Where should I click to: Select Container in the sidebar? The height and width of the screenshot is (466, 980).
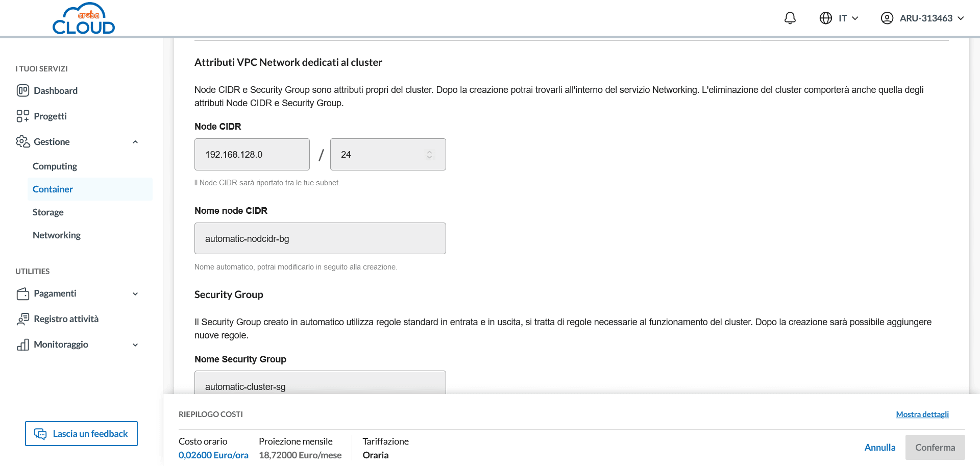tap(53, 189)
